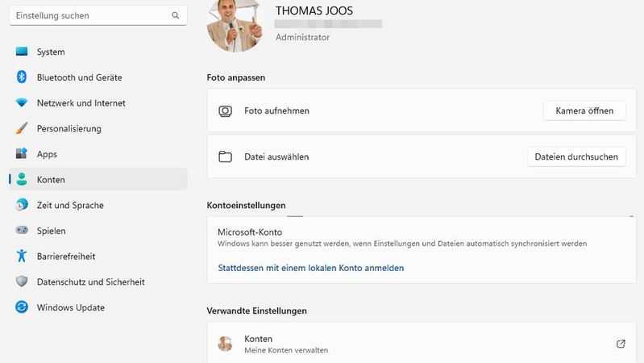This screenshot has width=644, height=363.
Task: Click the folder icon beside Datei auswählen
Action: (x=225, y=156)
